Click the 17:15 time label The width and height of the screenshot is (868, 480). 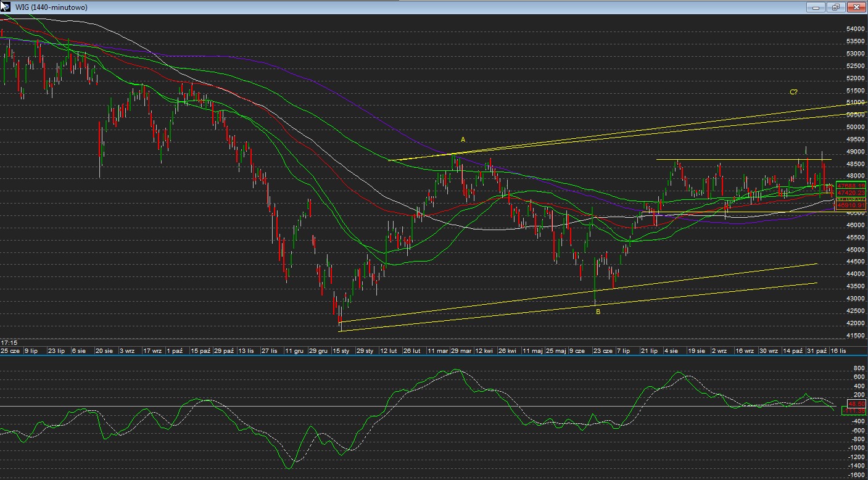[x=9, y=342]
